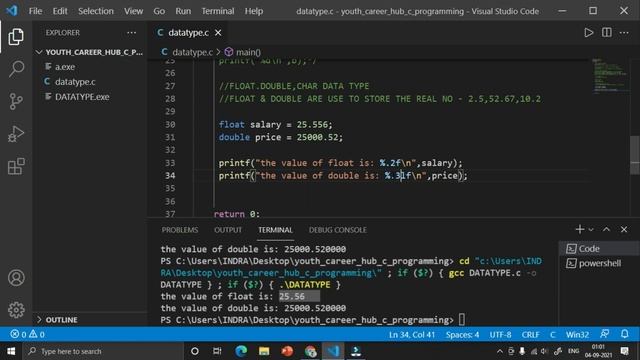640x360 pixels.
Task: Change line ending via CRLF status item
Action: 530,335
